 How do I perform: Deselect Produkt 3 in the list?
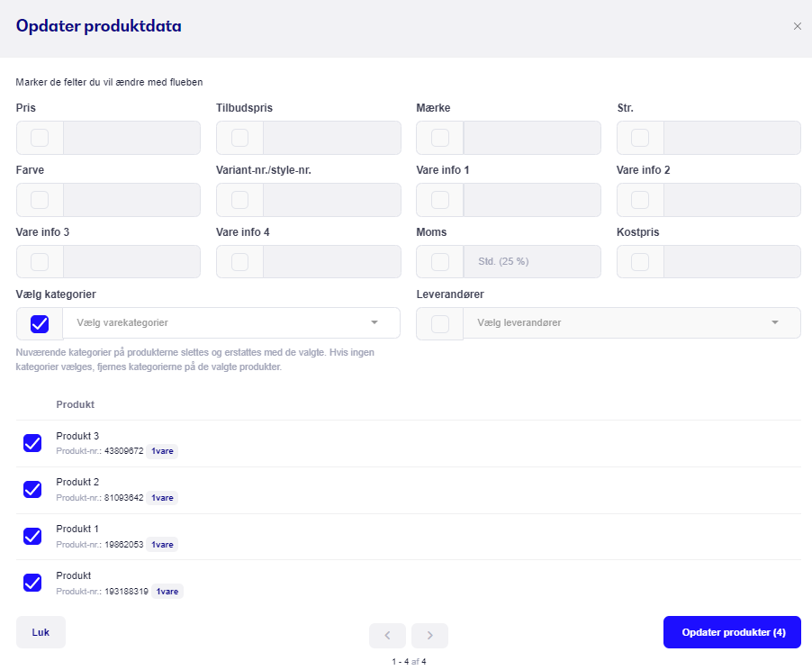click(32, 443)
